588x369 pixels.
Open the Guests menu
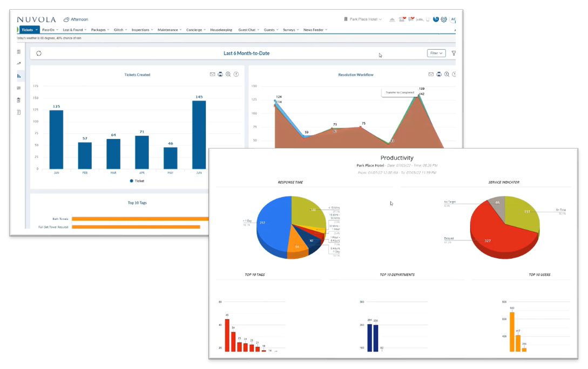click(271, 30)
